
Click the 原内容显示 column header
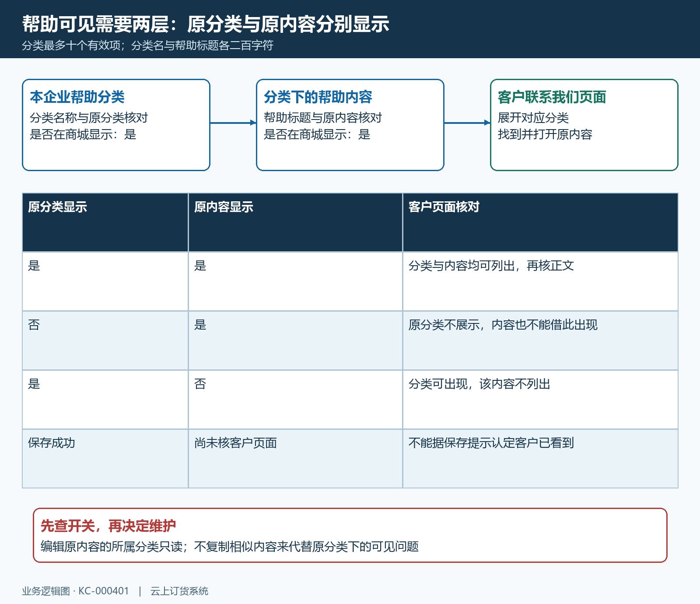pyautogui.click(x=295, y=222)
